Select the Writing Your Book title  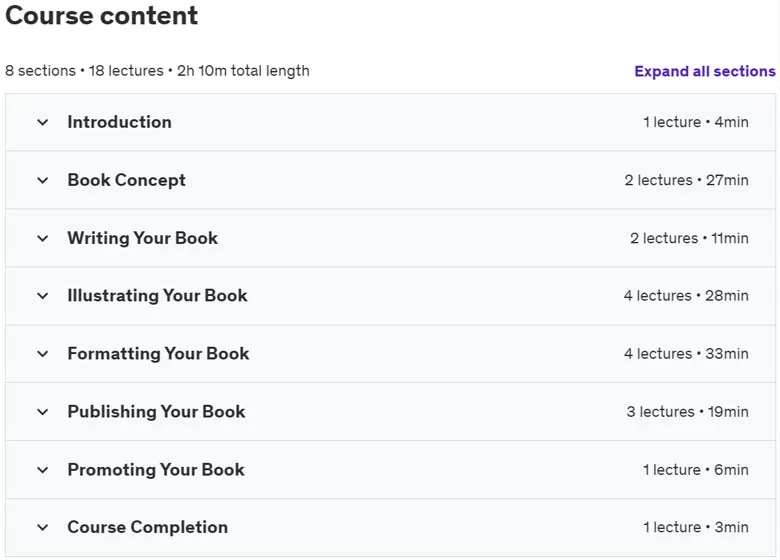(143, 238)
